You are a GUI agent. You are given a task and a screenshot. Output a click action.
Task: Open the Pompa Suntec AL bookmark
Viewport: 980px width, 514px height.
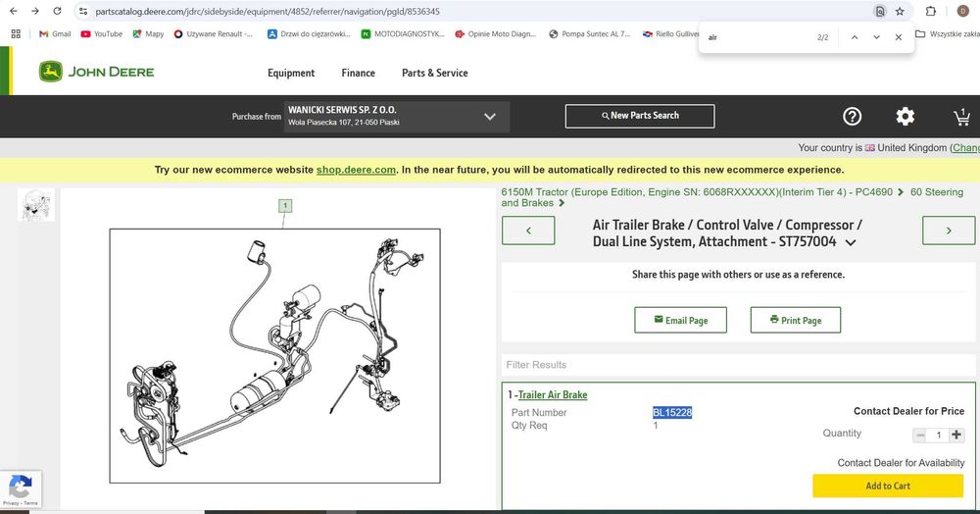589,33
